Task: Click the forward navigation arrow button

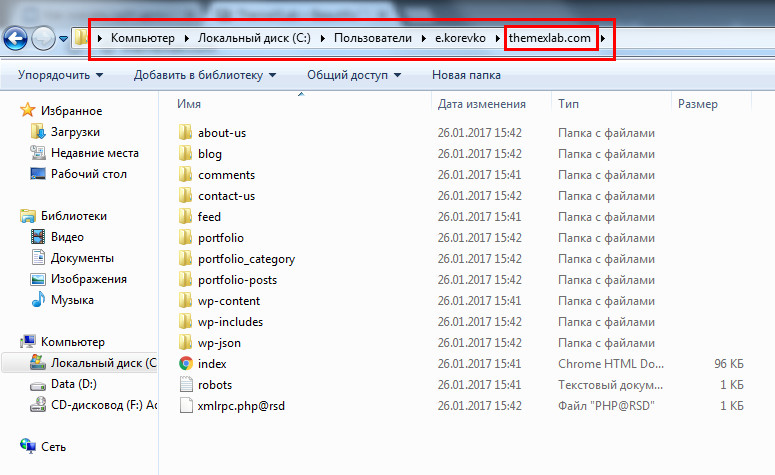Action: (44, 39)
